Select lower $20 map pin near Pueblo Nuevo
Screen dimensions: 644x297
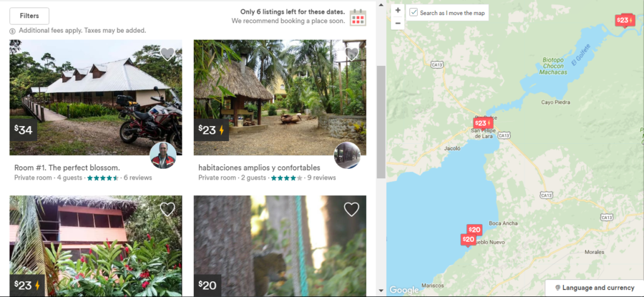click(x=468, y=240)
